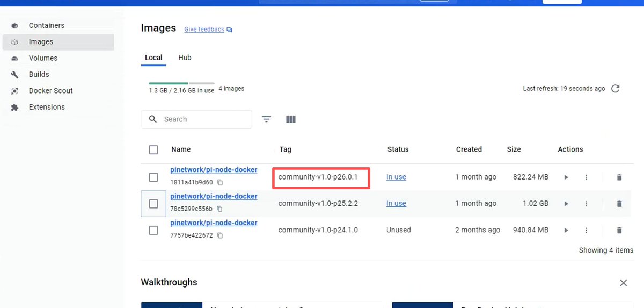Viewport: 644px width, 308px height.
Task: Switch to the Hub tab
Action: point(185,58)
